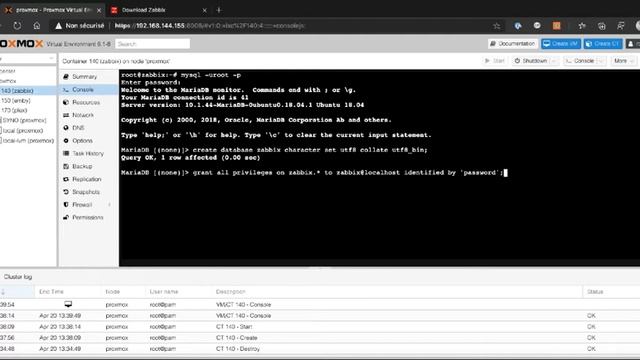Select local-lvm (proxmox) storage in tree
Screen dimensions: 640x360
[28, 140]
